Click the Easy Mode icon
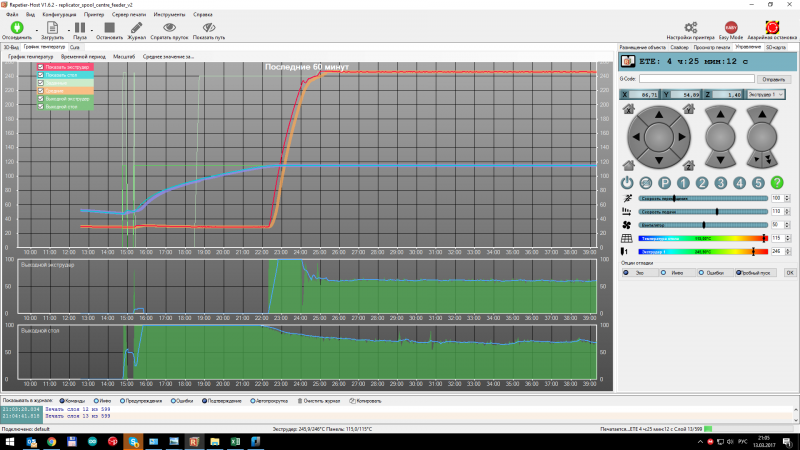Viewport: 800px width, 450px height. click(731, 28)
